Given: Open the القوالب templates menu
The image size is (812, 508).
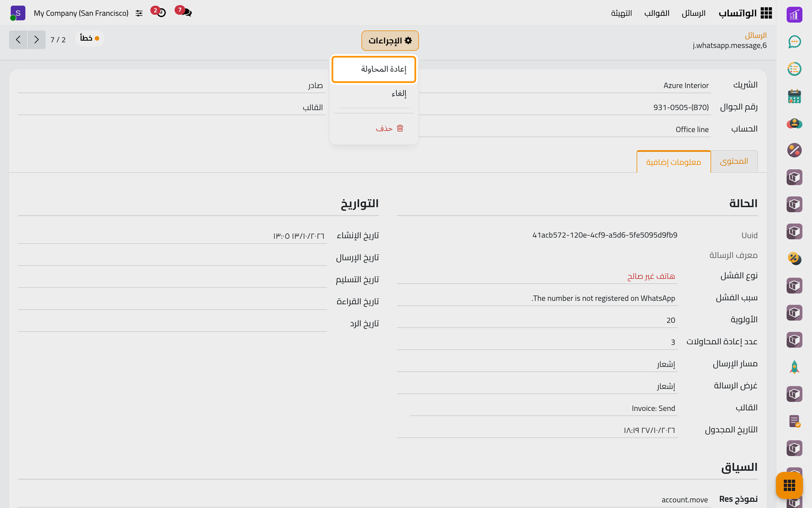Looking at the screenshot, I should coord(657,13).
